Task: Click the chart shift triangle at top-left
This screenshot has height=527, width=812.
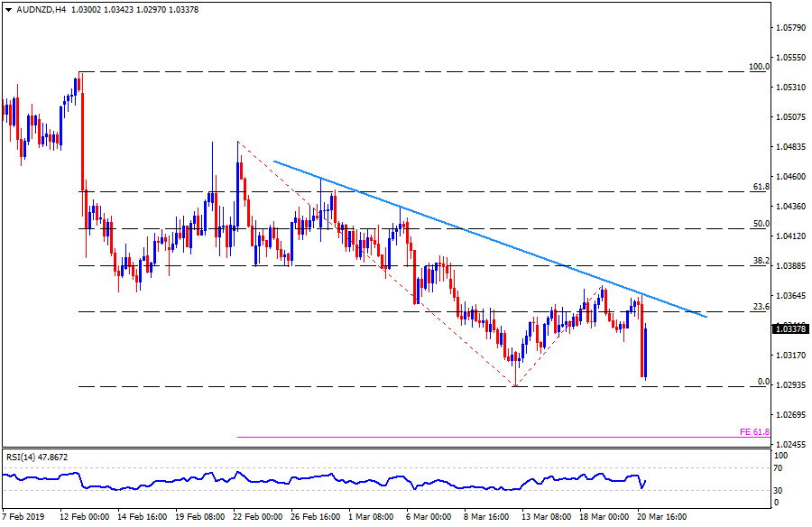Action: point(6,7)
